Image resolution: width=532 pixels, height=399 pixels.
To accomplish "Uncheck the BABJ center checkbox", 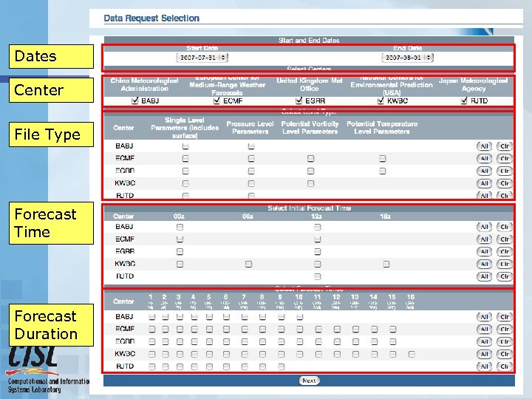I will pyautogui.click(x=135, y=100).
